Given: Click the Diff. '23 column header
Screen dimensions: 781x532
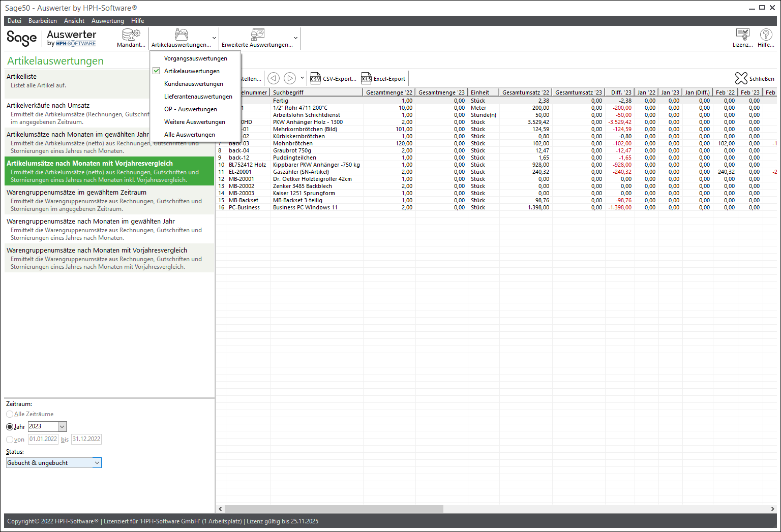Looking at the screenshot, I should click(620, 92).
